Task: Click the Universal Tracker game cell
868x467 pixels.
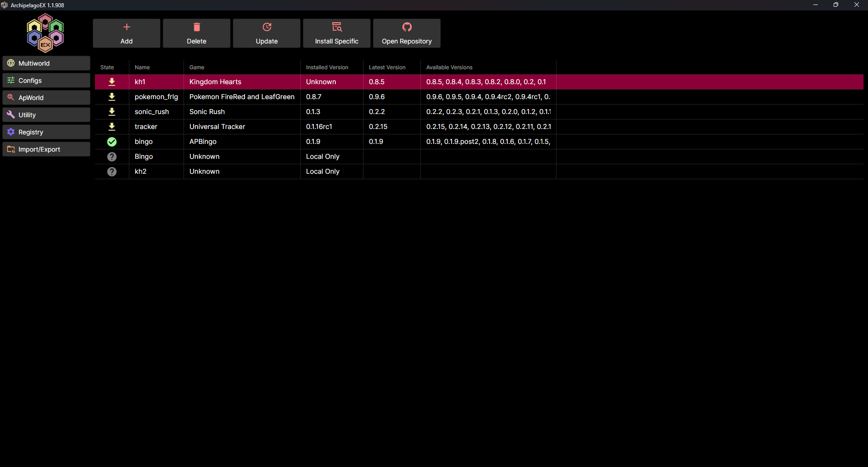Action: click(x=242, y=127)
